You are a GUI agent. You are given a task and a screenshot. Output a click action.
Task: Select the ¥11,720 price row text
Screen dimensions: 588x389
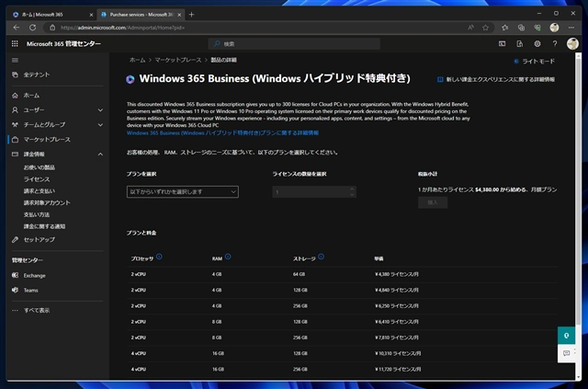(398, 370)
